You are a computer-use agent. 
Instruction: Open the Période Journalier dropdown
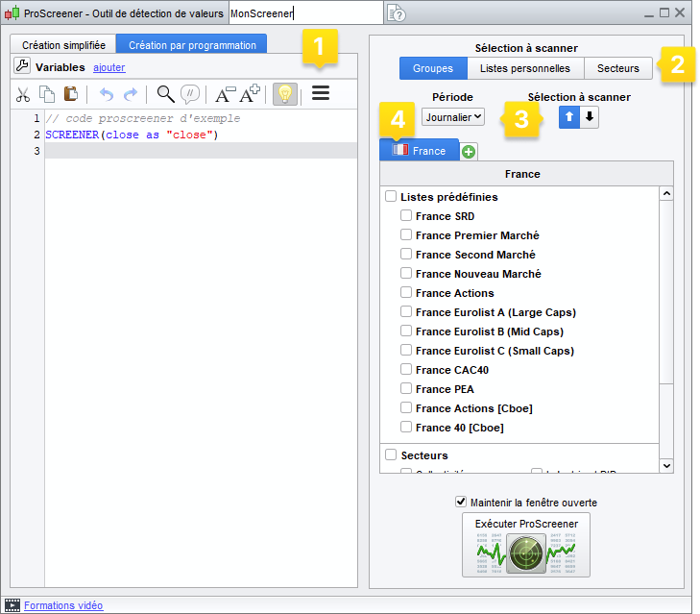point(452,117)
